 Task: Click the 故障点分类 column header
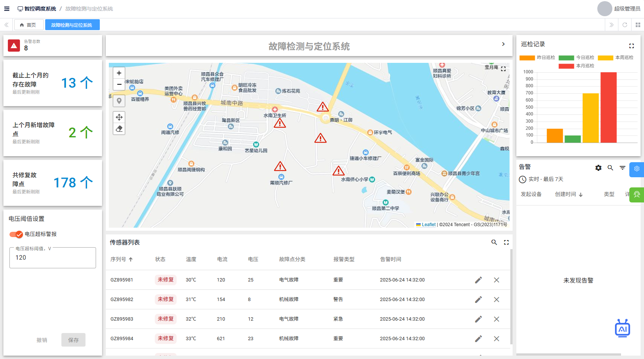click(x=292, y=259)
